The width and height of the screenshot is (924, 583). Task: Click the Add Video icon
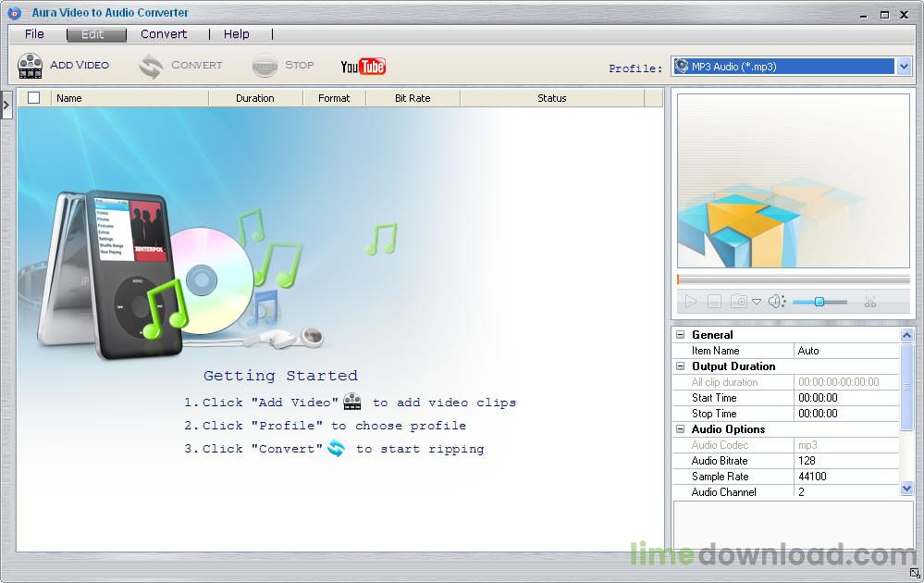pyautogui.click(x=31, y=65)
